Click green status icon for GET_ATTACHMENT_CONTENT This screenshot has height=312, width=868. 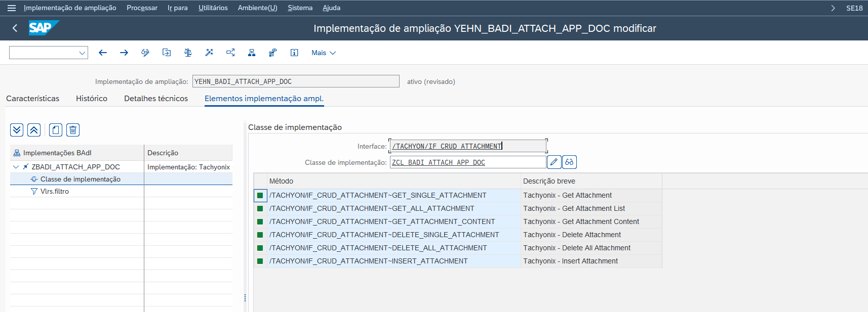click(260, 221)
